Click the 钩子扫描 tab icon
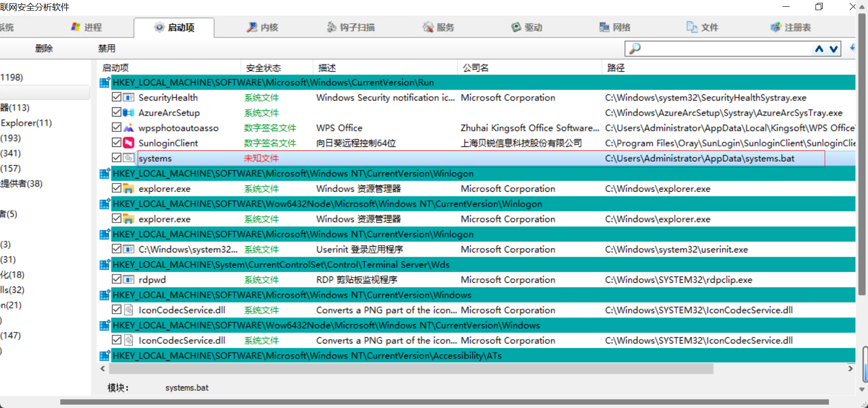868x408 pixels. (331, 27)
